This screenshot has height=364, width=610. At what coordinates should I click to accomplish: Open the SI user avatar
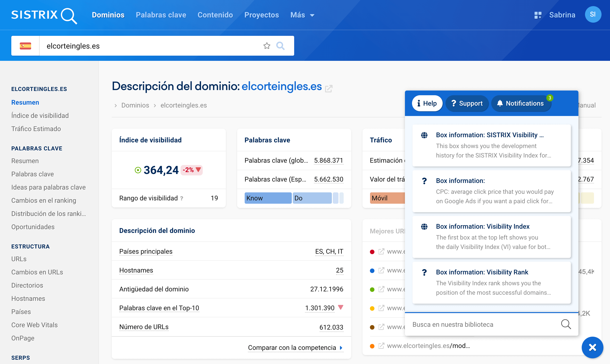593,14
